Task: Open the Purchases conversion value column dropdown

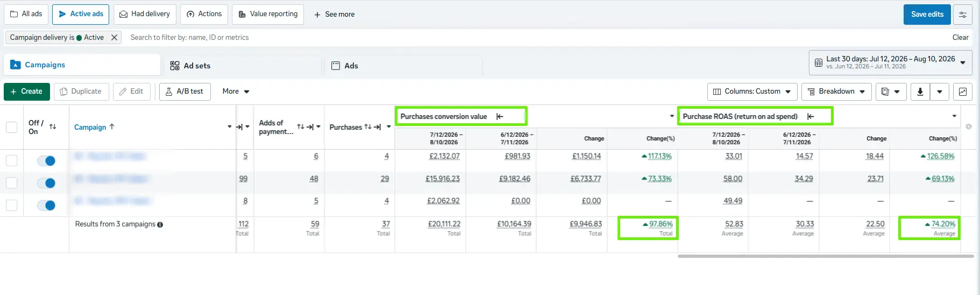Action: coord(672,116)
